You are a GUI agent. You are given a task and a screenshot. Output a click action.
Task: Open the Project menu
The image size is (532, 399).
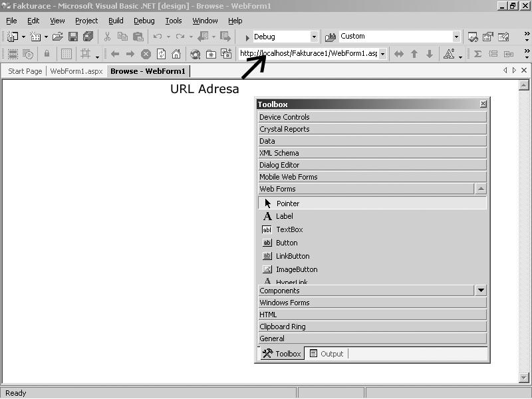(86, 21)
